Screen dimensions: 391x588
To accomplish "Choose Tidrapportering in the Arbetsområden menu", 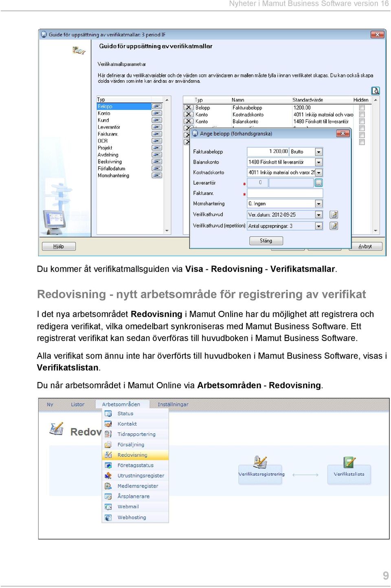I will pyautogui.click(x=135, y=434).
